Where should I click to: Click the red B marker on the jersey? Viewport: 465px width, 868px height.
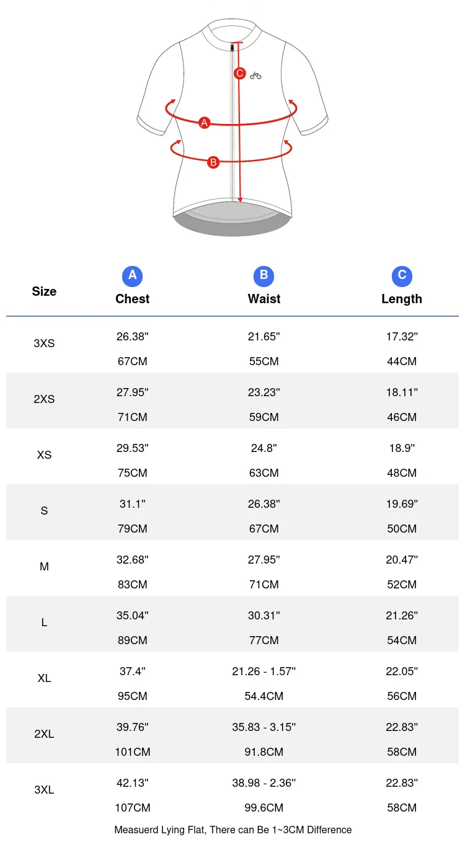[213, 162]
